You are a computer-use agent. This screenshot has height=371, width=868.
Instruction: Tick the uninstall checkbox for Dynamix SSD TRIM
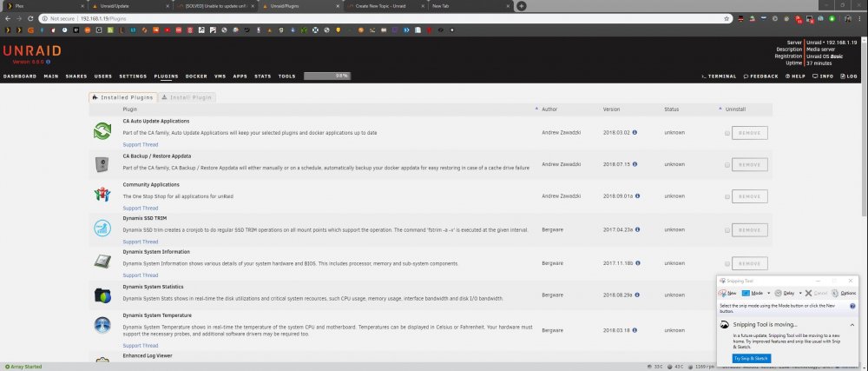727,229
